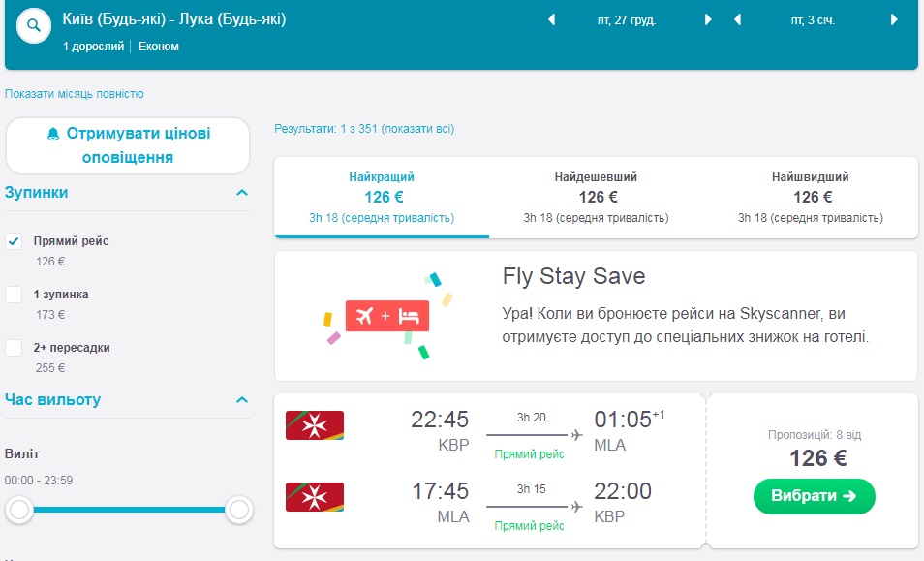The width and height of the screenshot is (924, 561).
Task: Click Fly Stay Save plane-and-bed icon
Action: click(x=386, y=316)
